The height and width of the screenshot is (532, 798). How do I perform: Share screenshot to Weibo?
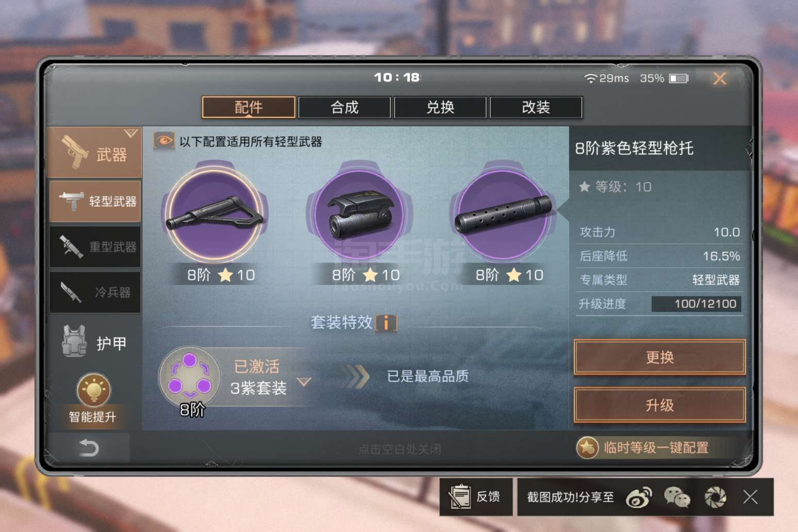(x=638, y=497)
